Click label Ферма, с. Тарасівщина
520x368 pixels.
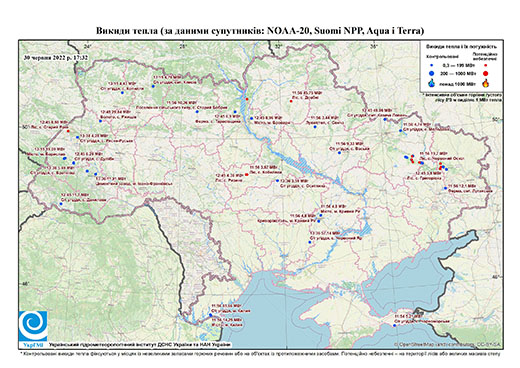click(x=218, y=121)
